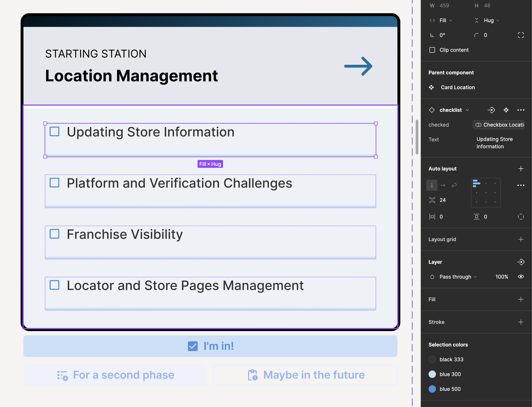The width and height of the screenshot is (532, 407).
Task: Click the Location Management heading
Action: pyautogui.click(x=131, y=76)
